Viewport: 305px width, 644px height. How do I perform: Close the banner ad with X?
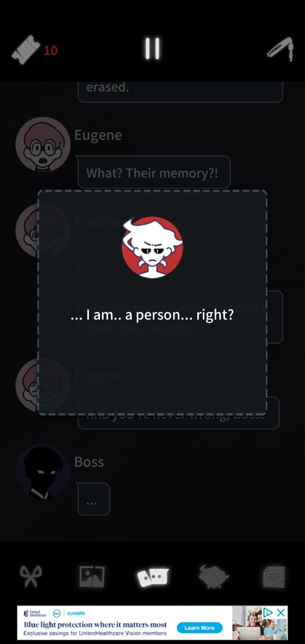[281, 612]
